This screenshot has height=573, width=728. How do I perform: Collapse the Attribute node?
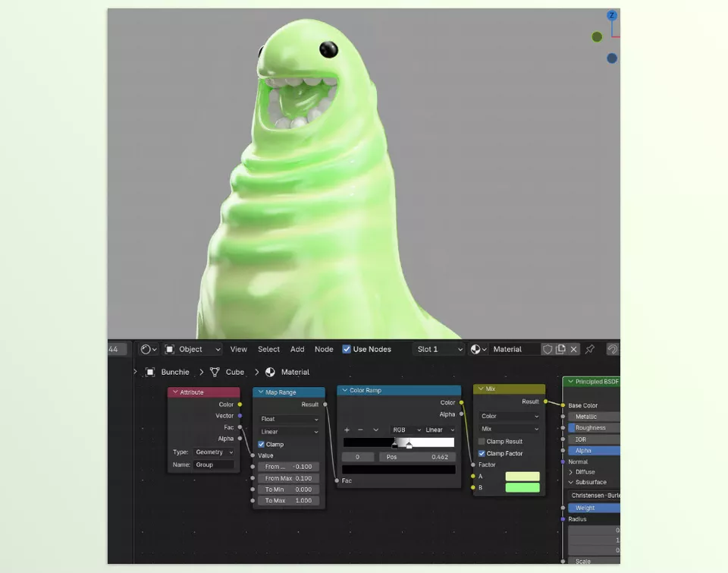click(x=175, y=392)
